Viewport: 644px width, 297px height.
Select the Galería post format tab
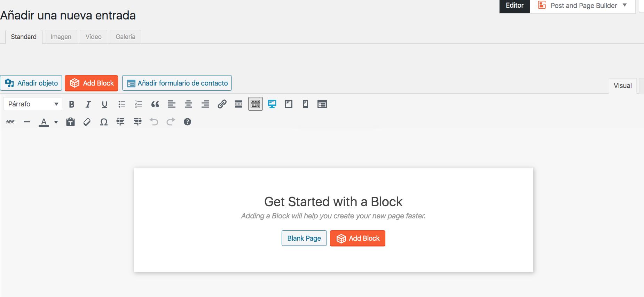click(125, 37)
